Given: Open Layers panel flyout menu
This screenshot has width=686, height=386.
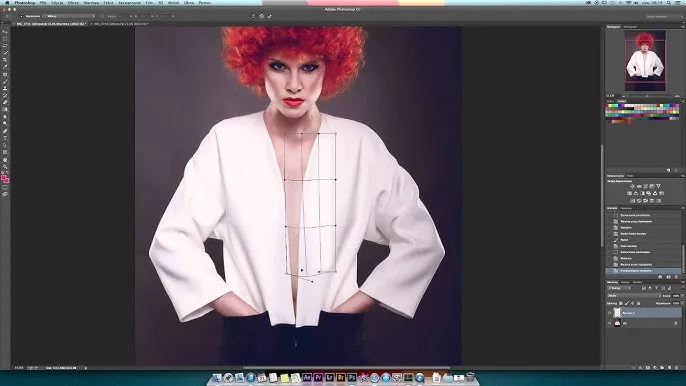Looking at the screenshot, I should click(682, 282).
